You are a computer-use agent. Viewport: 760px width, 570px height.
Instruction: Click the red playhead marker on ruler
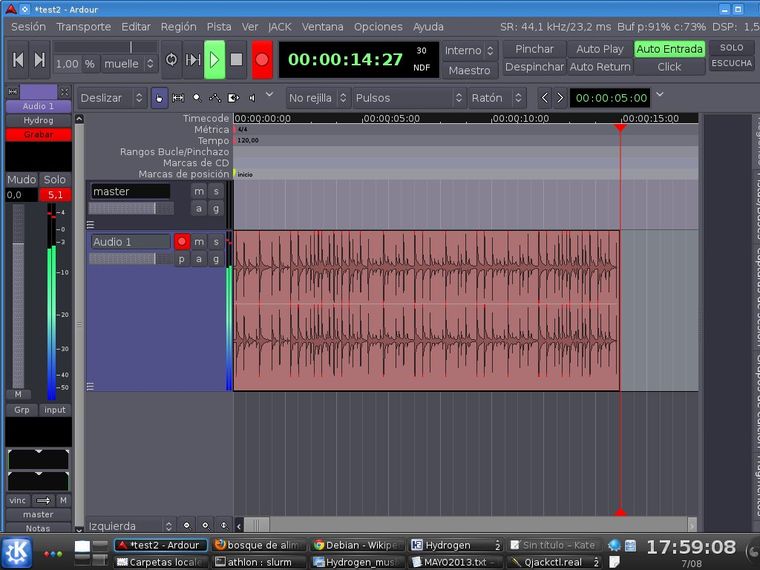coord(620,127)
